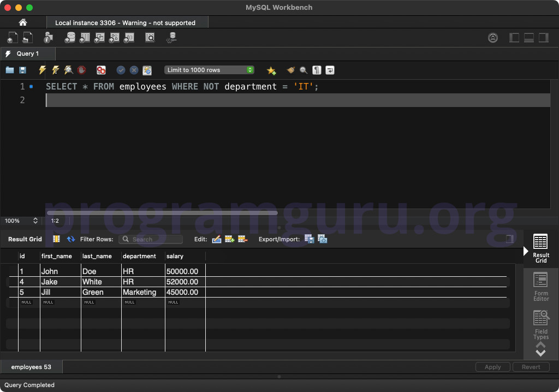The height and width of the screenshot is (392, 559).
Task: Sort by first_name column header
Action: [x=60, y=256]
